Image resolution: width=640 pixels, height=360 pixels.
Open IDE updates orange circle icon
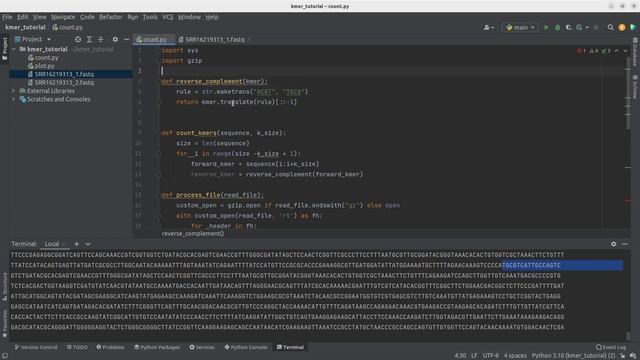tap(622, 27)
